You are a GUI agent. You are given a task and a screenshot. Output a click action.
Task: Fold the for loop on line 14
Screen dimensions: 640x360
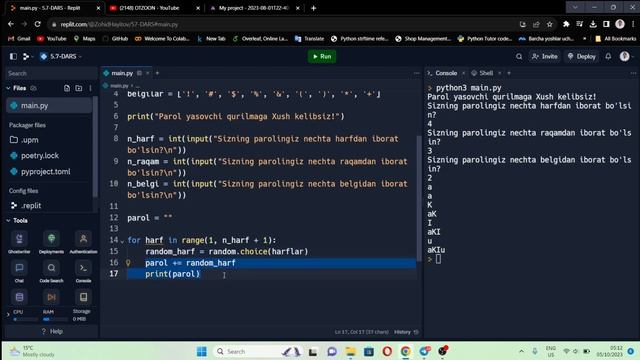click(122, 241)
